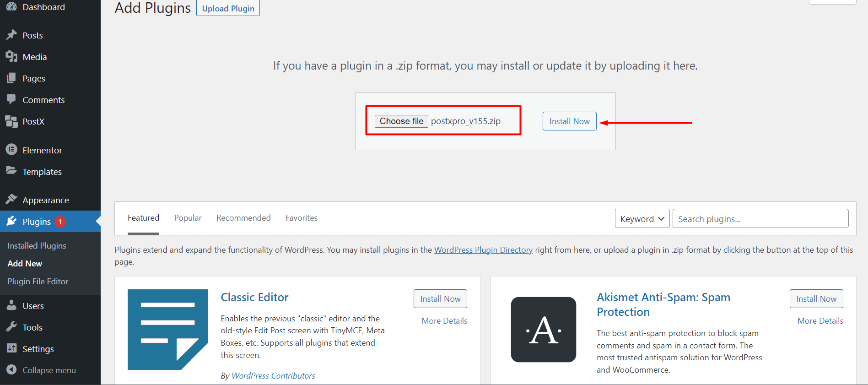This screenshot has width=868, height=385.
Task: Open the WordPress Contributors author link
Action: click(x=273, y=376)
